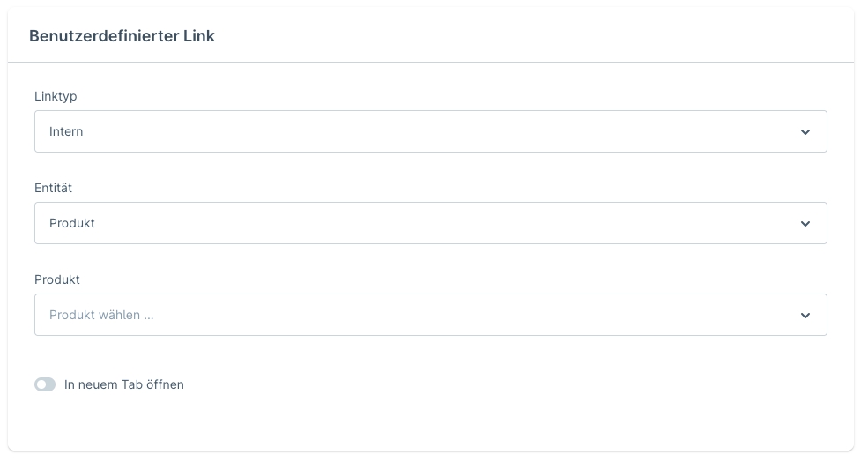Click the chevron arrow in the Linktyp field

tap(805, 132)
